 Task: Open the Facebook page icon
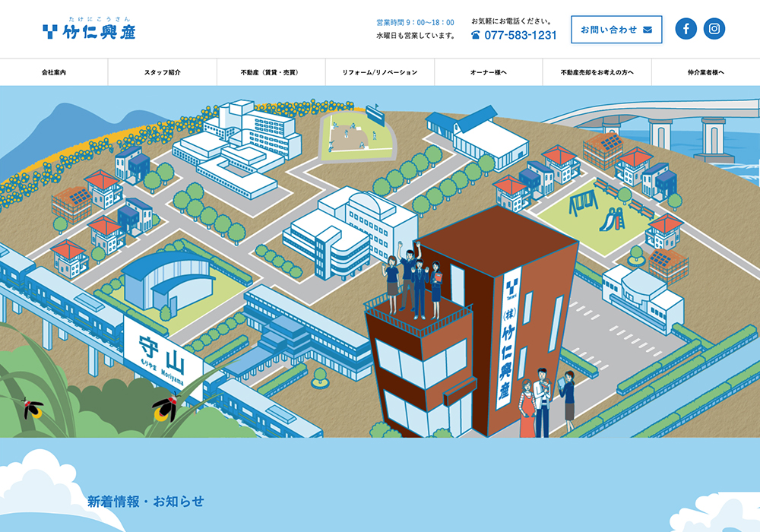tap(686, 29)
